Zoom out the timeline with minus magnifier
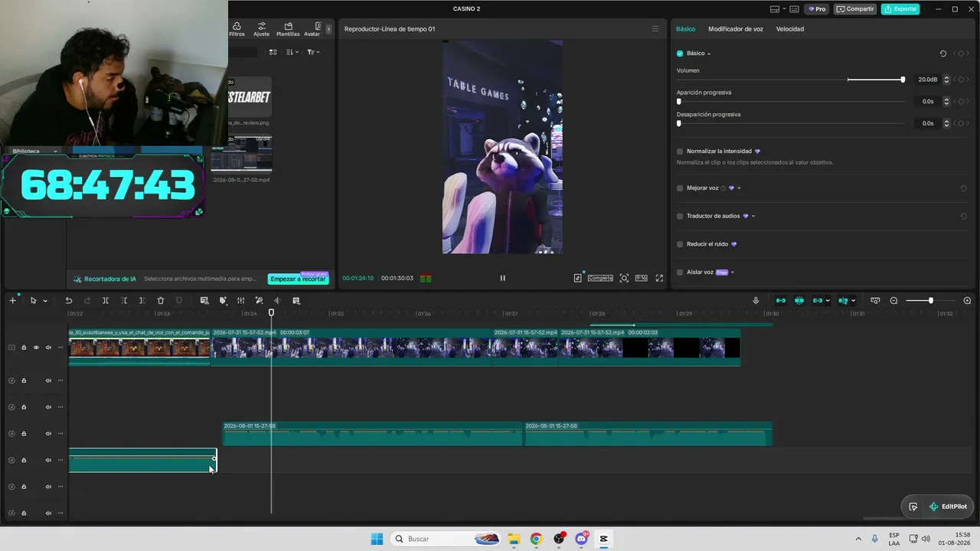 pos(893,301)
